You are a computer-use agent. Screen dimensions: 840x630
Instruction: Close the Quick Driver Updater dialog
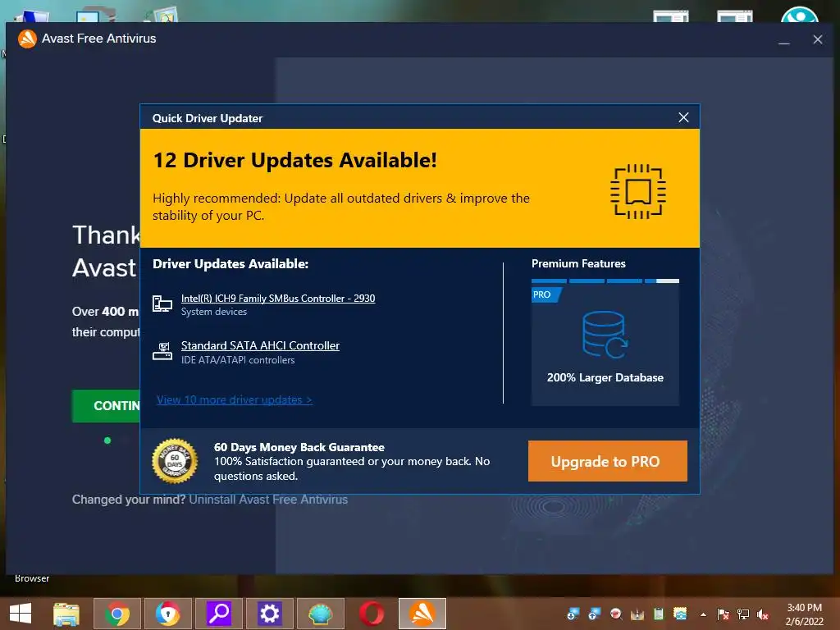pyautogui.click(x=683, y=117)
